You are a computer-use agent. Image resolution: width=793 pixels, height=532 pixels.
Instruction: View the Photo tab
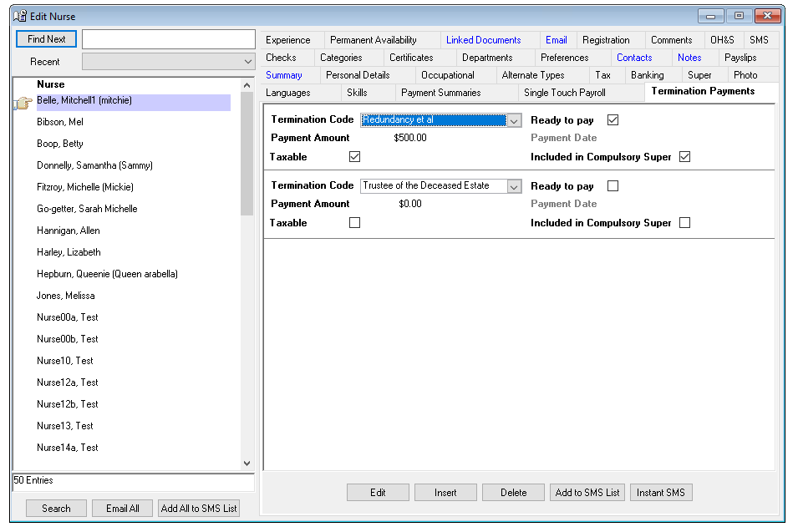coord(745,75)
